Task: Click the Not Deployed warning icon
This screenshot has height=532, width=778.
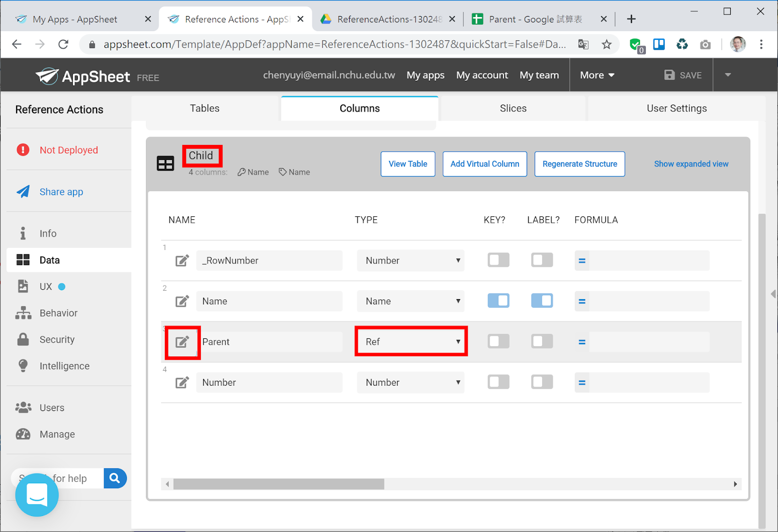Action: click(x=23, y=150)
